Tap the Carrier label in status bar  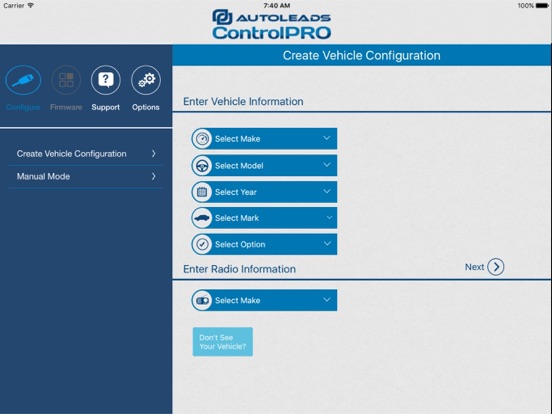14,5
